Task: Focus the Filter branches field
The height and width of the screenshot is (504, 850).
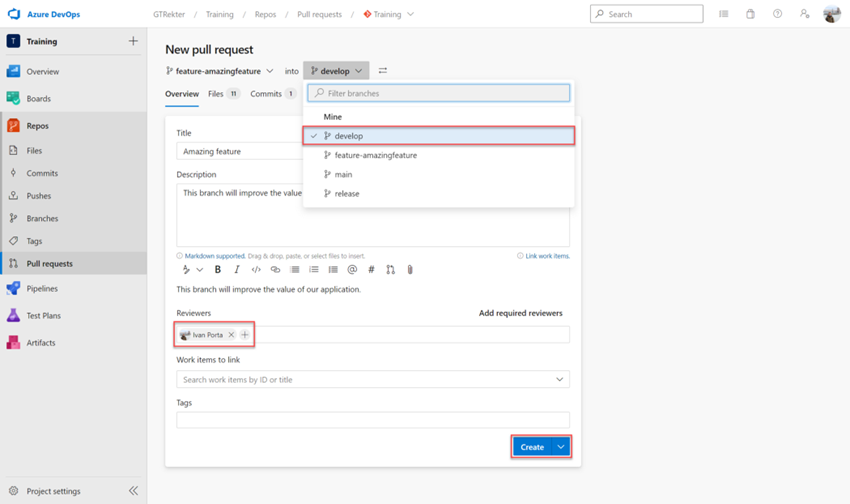Action: pos(439,93)
